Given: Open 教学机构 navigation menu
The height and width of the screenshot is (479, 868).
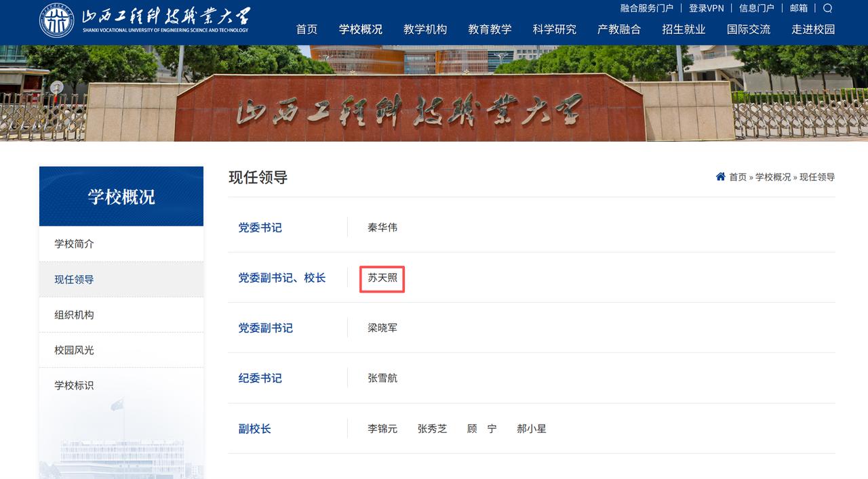Looking at the screenshot, I should point(425,29).
